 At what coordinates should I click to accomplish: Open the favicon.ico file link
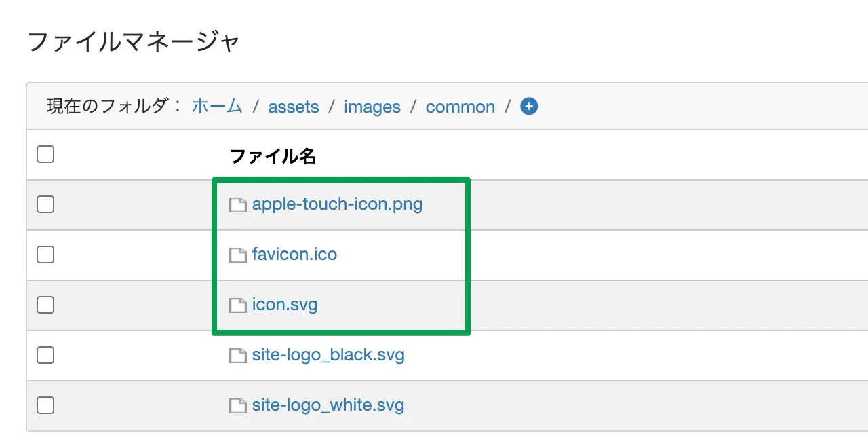(x=294, y=255)
